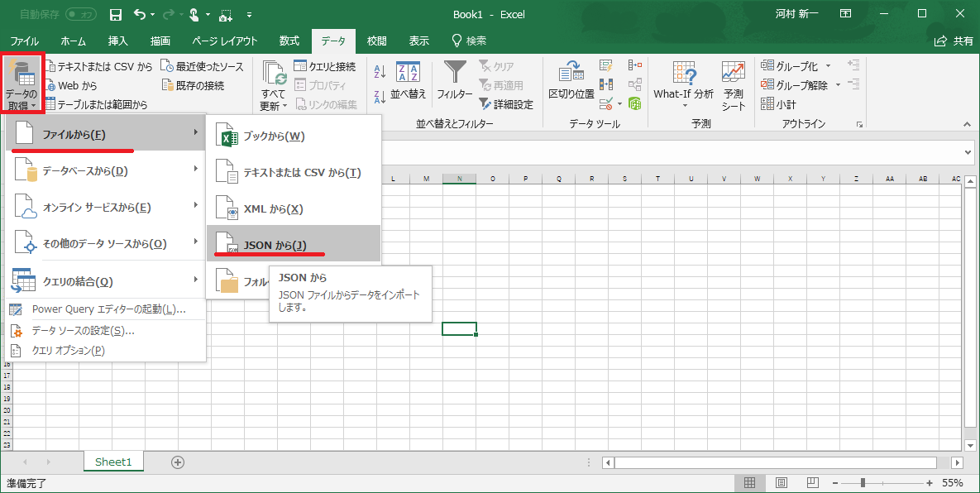Switch to Page Layout view in the status bar
Image resolution: width=980 pixels, height=493 pixels.
pyautogui.click(x=782, y=482)
